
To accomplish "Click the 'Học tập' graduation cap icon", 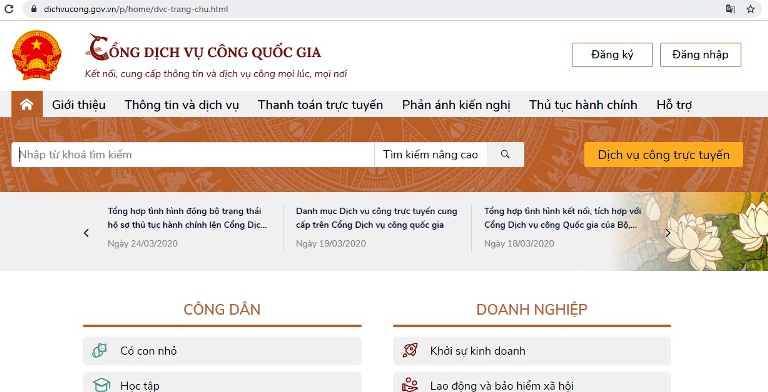I will pyautogui.click(x=101, y=385).
